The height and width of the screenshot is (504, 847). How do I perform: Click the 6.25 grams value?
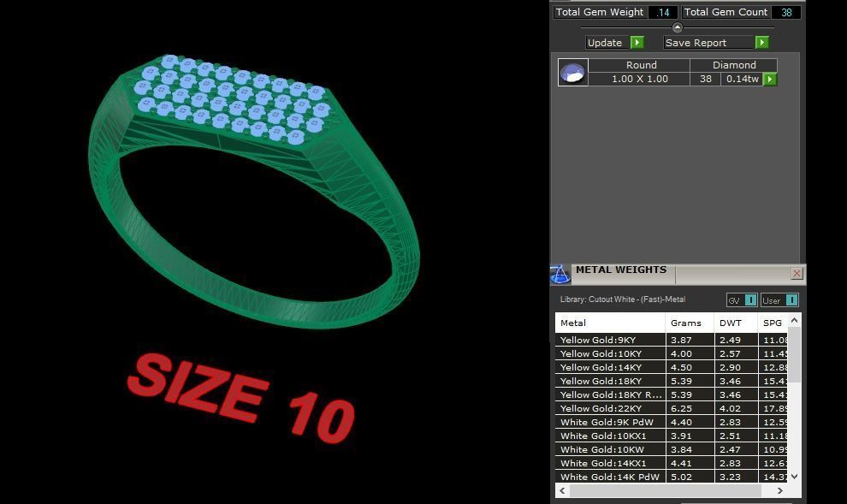point(681,408)
